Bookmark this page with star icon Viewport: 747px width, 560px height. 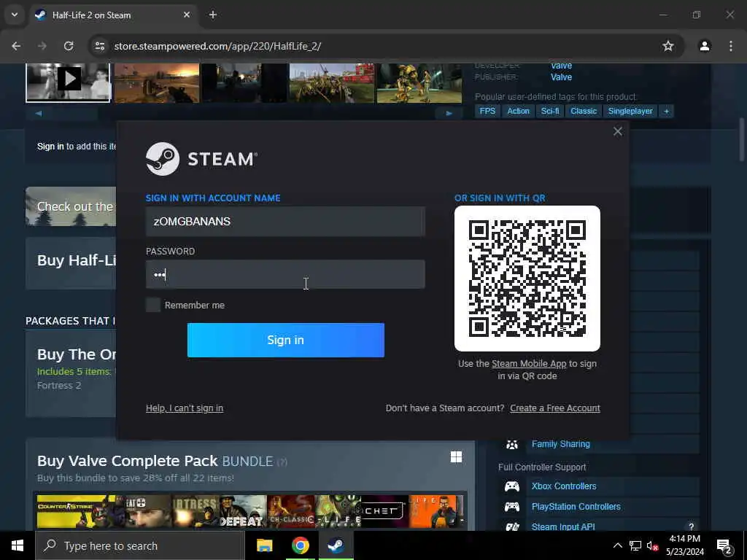(x=668, y=46)
